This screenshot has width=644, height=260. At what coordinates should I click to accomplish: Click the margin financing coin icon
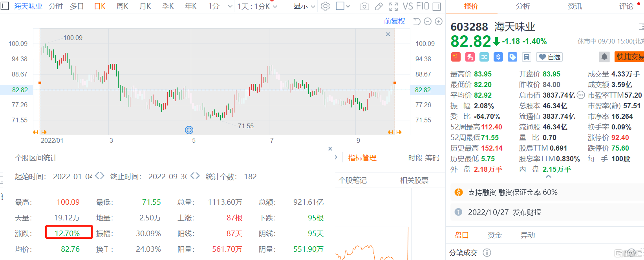click(x=459, y=192)
